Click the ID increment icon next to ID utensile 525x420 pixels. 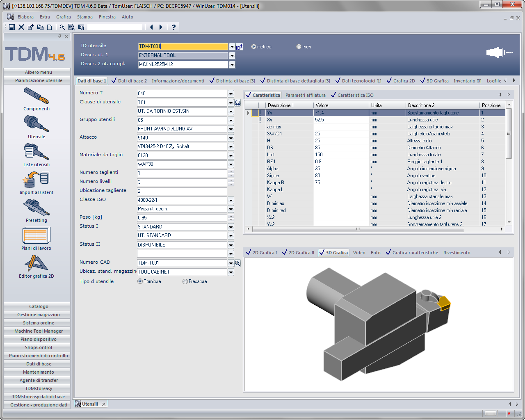(x=239, y=47)
